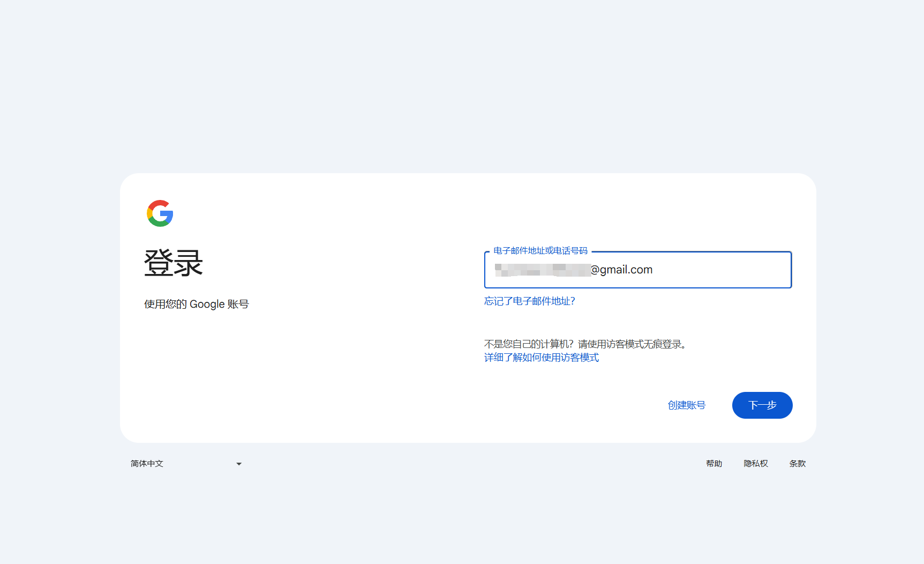Open the 帮助 footer link

click(714, 464)
